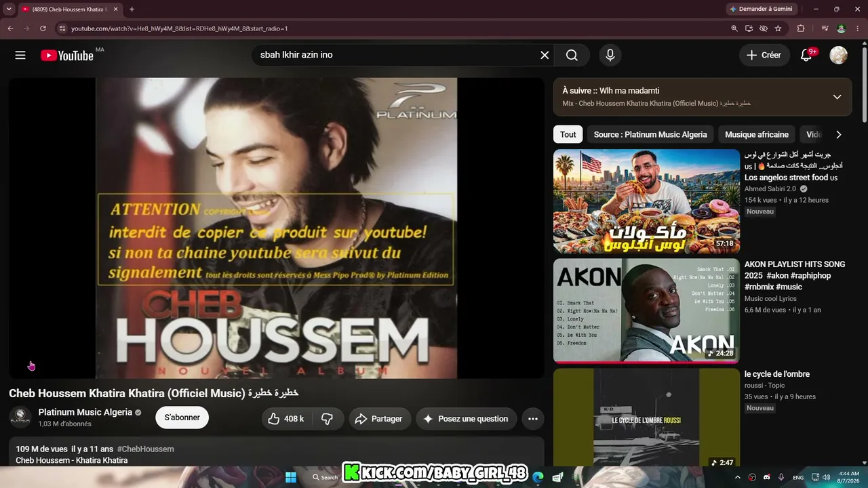Screen dimensions: 868x488
Task: Open the media controls icon in toolbar
Action: [825, 28]
